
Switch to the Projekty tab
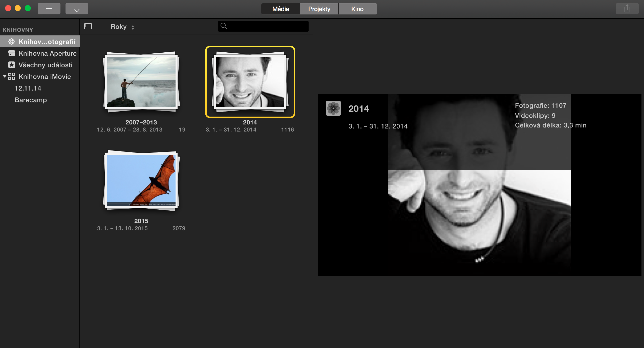[319, 9]
